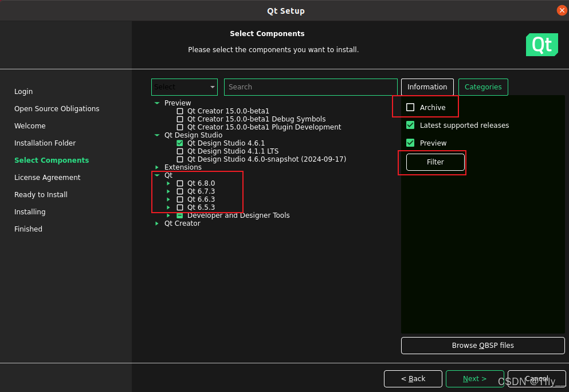Image resolution: width=569 pixels, height=392 pixels.
Task: Click the Welcome step
Action: point(30,126)
